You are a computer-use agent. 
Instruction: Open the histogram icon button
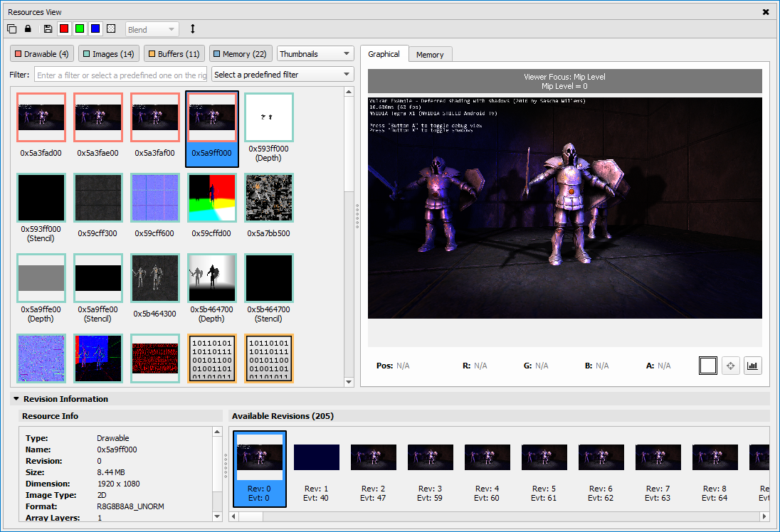click(753, 366)
